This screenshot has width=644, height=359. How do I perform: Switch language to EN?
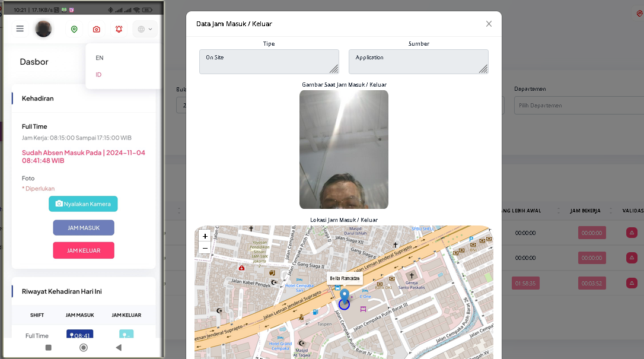coord(99,58)
